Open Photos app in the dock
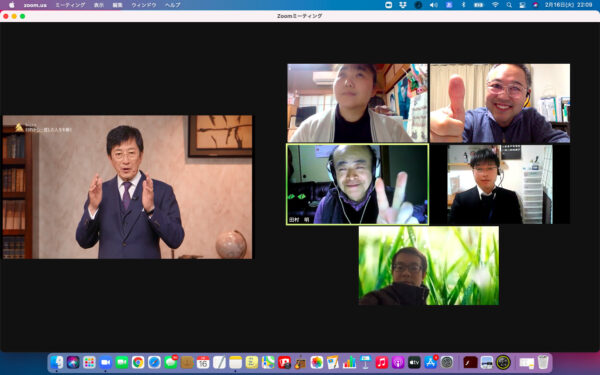The height and width of the screenshot is (375, 600). (x=316, y=362)
